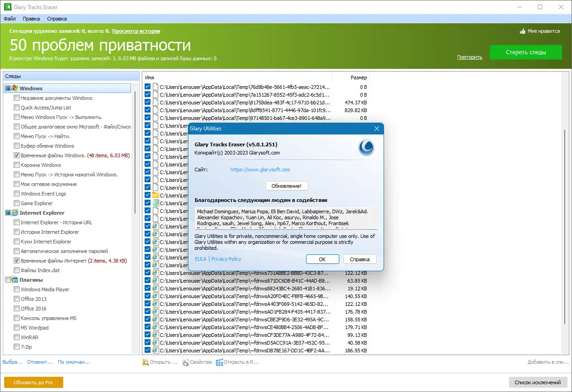The width and height of the screenshot is (572, 392).
Task: Click the 829.82 KB size cell
Action: click(x=356, y=110)
